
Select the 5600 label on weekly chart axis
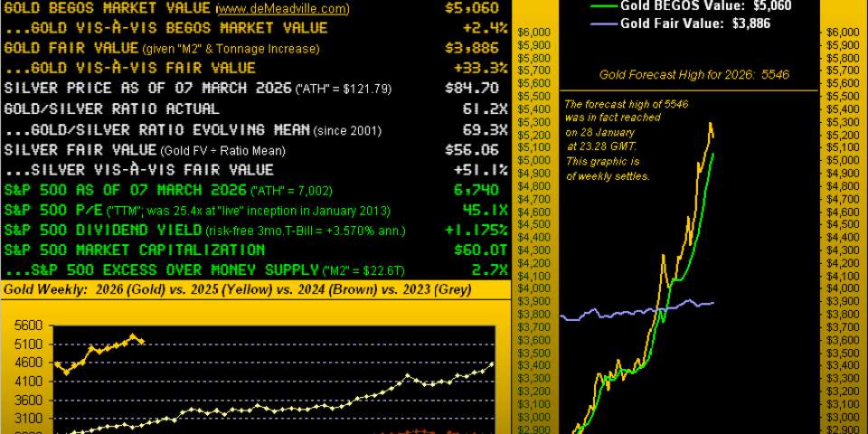29,325
